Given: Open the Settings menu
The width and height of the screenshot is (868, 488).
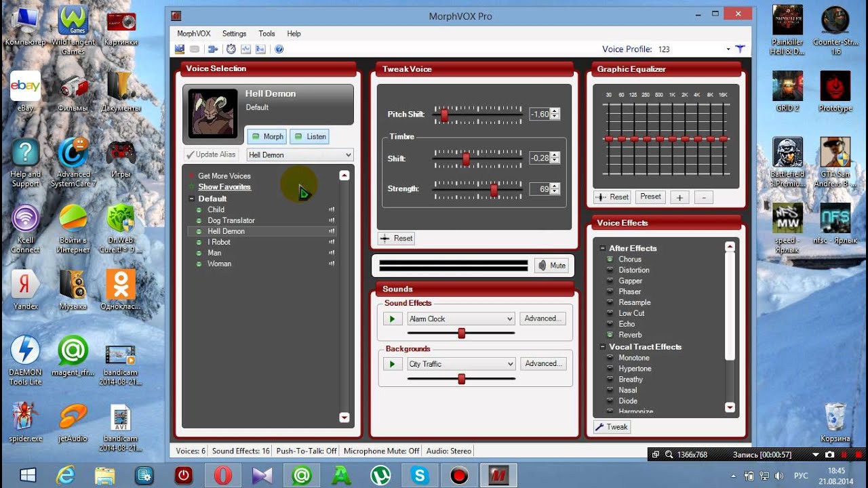Looking at the screenshot, I should (x=235, y=33).
